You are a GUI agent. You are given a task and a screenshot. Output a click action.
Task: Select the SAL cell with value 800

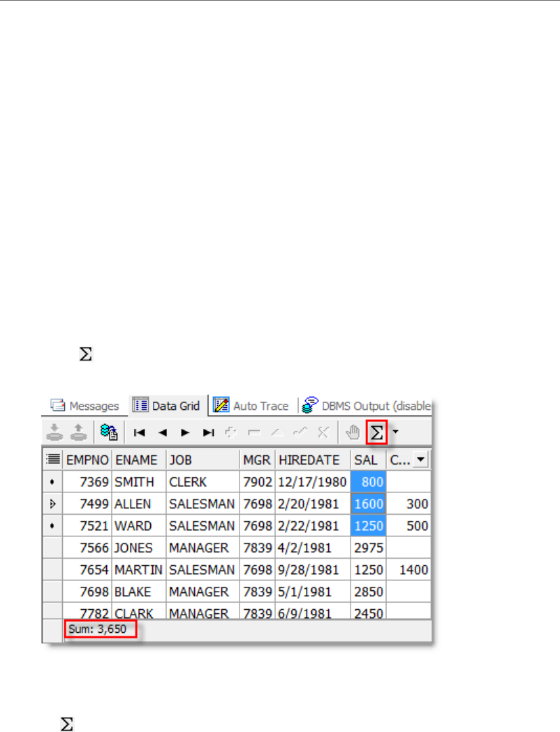(x=368, y=482)
